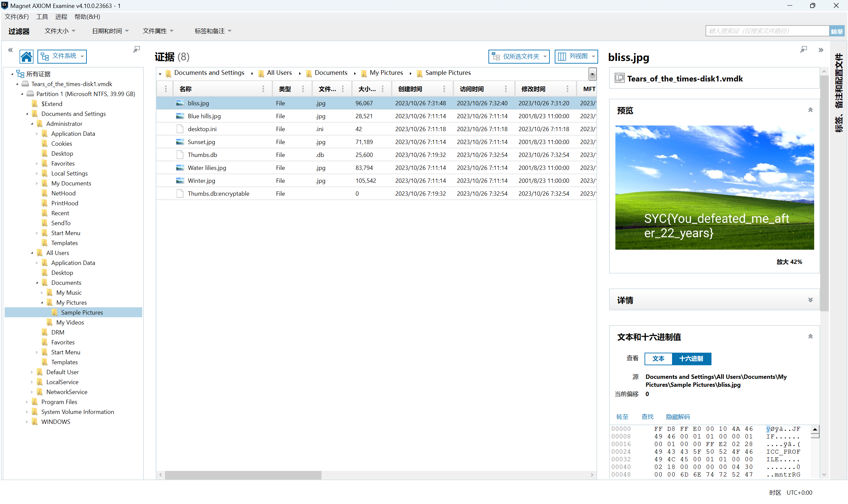Screen dimensions: 848x504
Task: Open the breadcrumb path dropdown arrow
Action: click(592, 75)
